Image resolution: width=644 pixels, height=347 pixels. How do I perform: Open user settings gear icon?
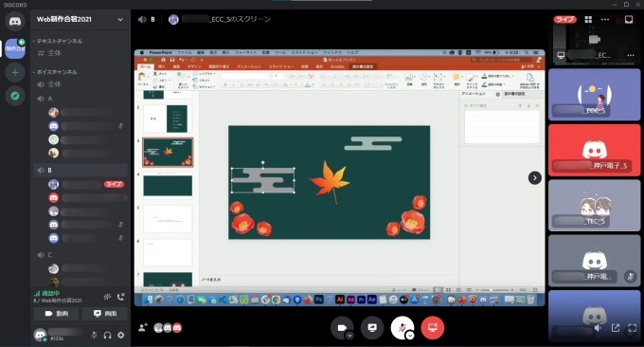(121, 335)
